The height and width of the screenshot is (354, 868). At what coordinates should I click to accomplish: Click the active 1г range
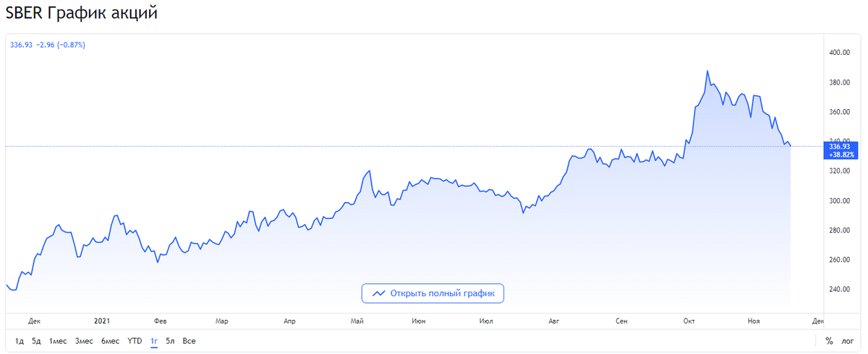coord(154,341)
